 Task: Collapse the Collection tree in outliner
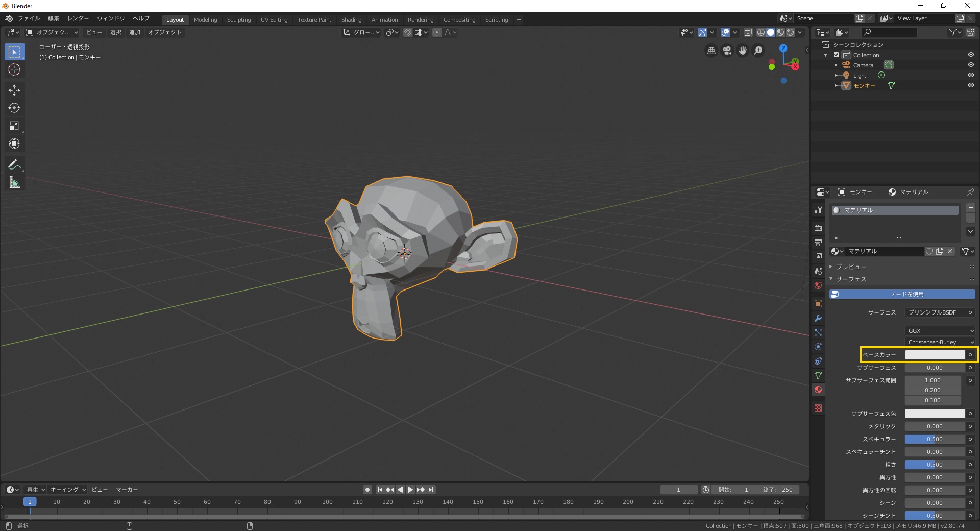[826, 55]
